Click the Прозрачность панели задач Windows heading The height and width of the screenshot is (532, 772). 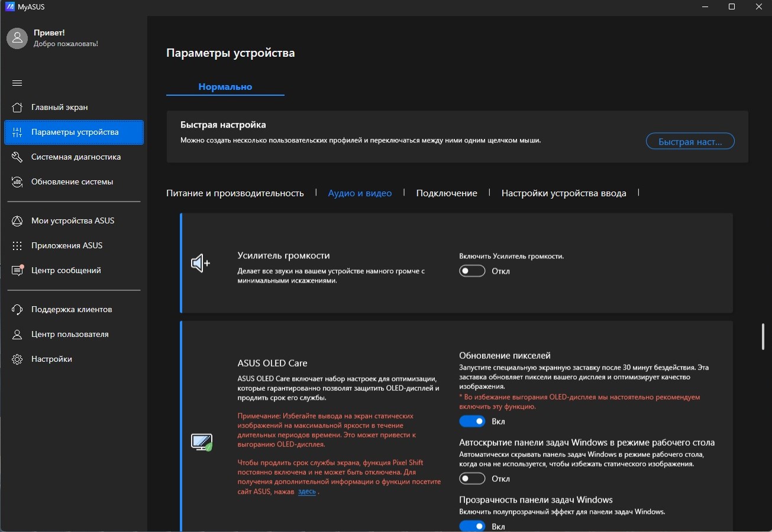[536, 499]
